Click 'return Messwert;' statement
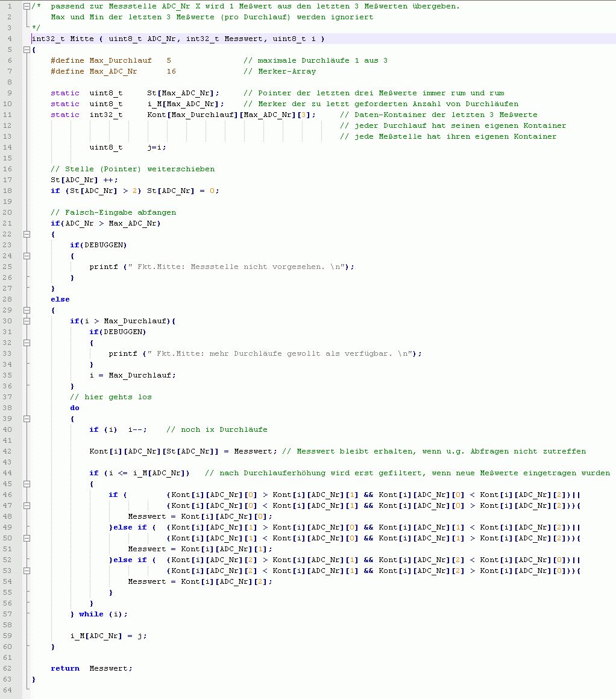 [91, 668]
